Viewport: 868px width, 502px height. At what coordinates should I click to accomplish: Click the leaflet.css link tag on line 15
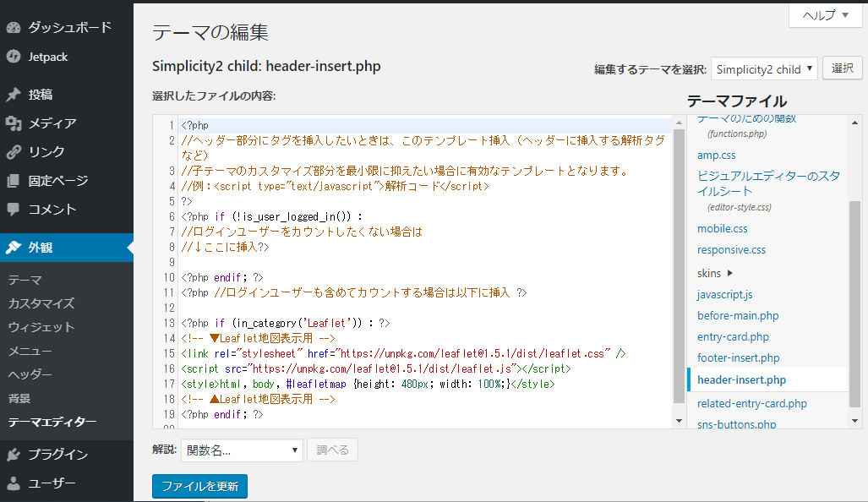coord(403,353)
